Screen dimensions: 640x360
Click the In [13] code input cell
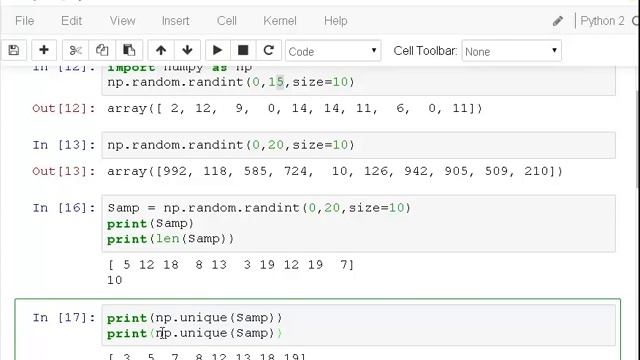pos(358,145)
